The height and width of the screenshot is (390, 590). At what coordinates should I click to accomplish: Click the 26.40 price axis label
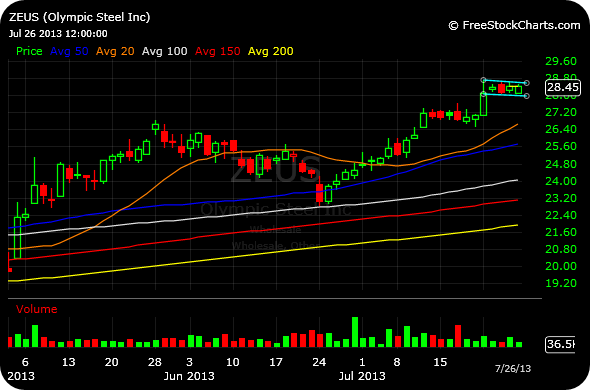tap(561, 129)
